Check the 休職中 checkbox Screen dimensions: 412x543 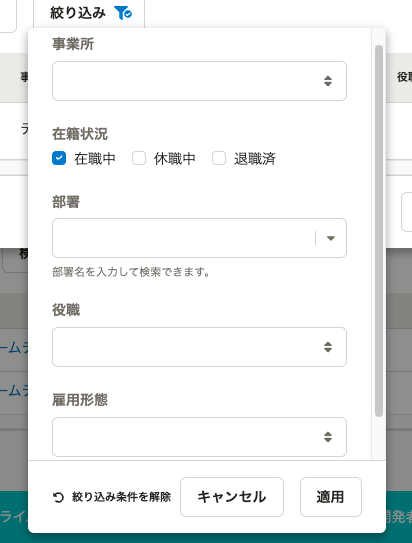coord(139,158)
